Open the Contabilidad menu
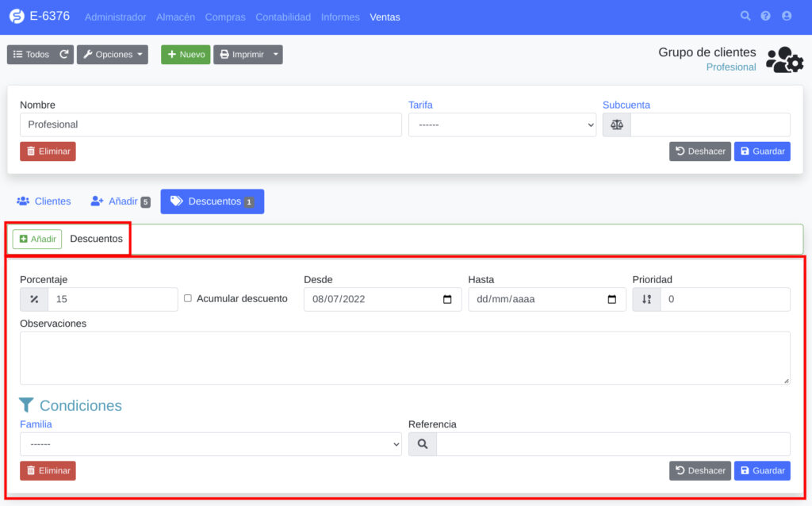812x506 pixels. click(283, 17)
